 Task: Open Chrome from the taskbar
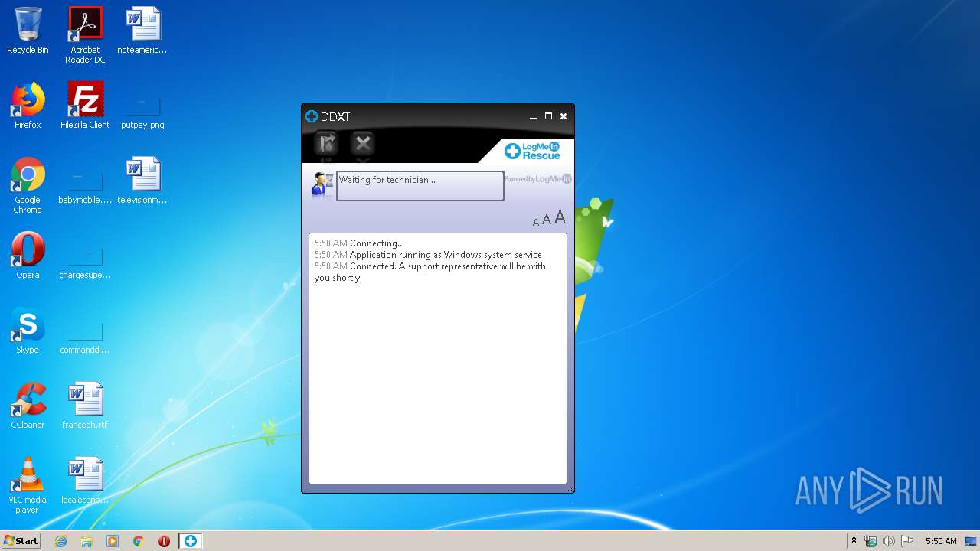coord(139,541)
